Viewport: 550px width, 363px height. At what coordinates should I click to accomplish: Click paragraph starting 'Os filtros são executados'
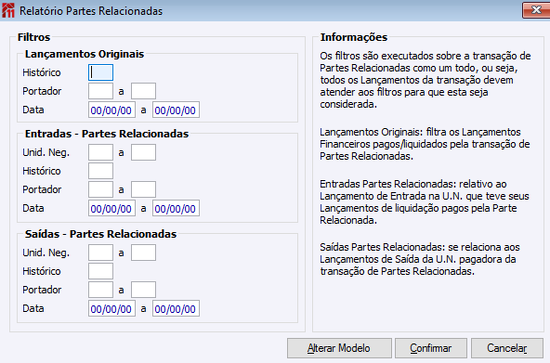[x=425, y=80]
